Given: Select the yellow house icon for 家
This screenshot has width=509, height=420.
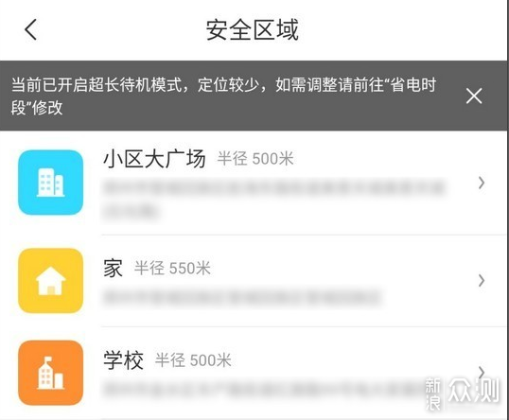Looking at the screenshot, I should [51, 280].
